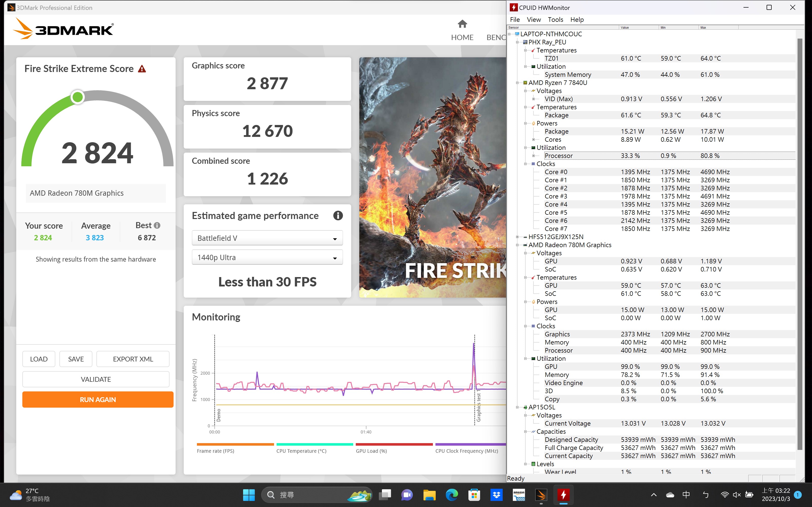
Task: Click the warning triangle next to Fire Strike Extreme Score
Action: click(x=142, y=68)
